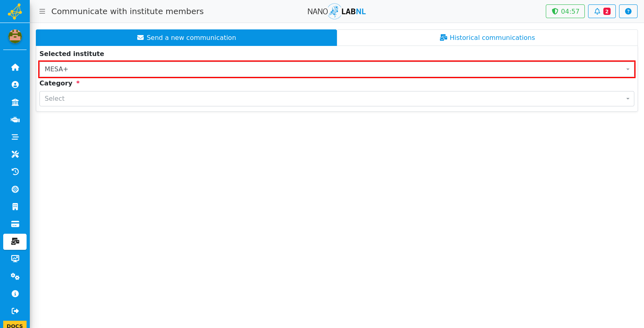The image size is (644, 328).
Task: Open the info circle icon in sidebar
Action: [15, 294]
